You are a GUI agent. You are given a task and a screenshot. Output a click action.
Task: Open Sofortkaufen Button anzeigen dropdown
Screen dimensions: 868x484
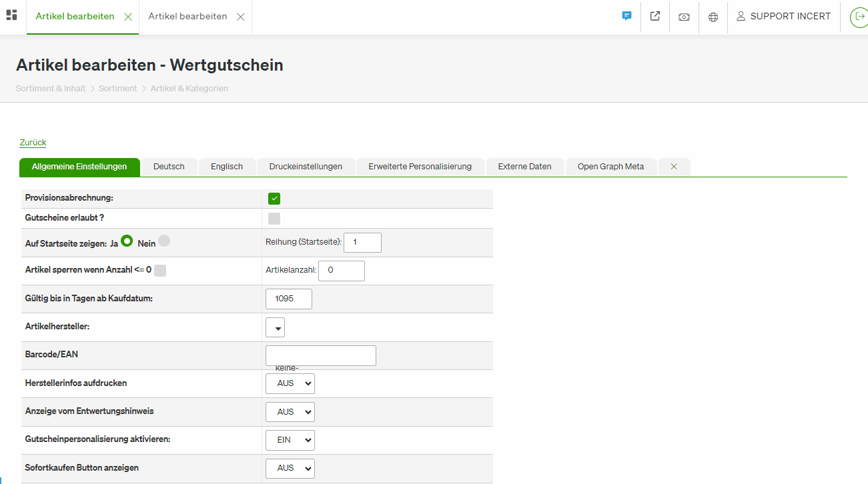click(x=290, y=468)
